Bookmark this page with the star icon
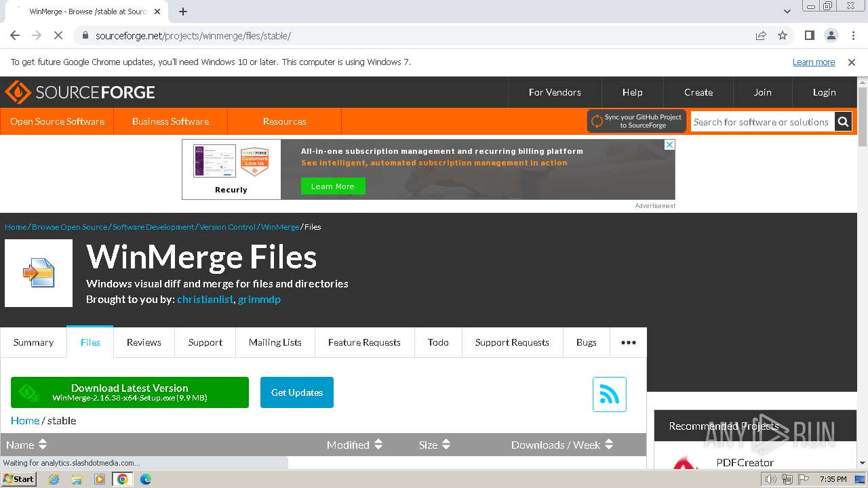The height and width of the screenshot is (488, 868). 783,35
